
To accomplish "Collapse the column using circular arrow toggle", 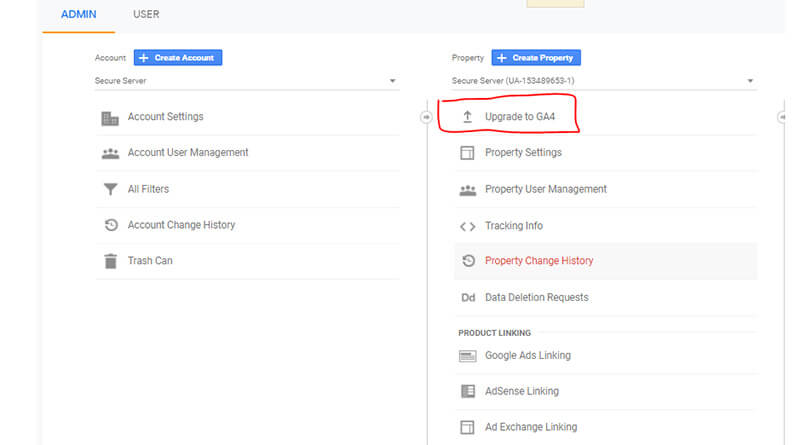I will coord(426,117).
